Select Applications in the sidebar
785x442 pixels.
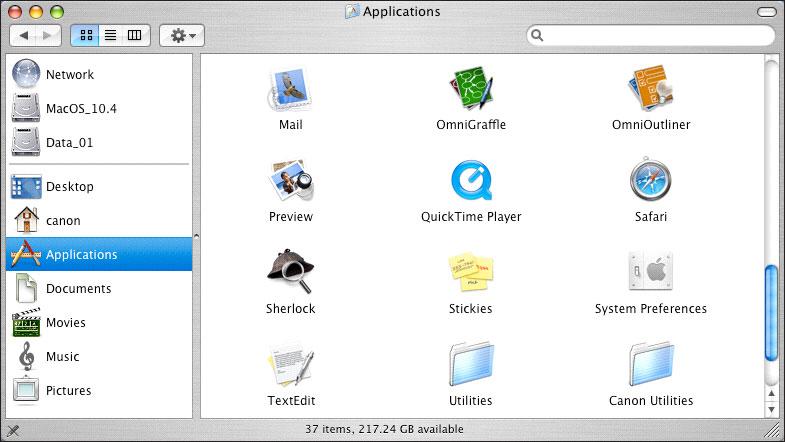click(99, 254)
